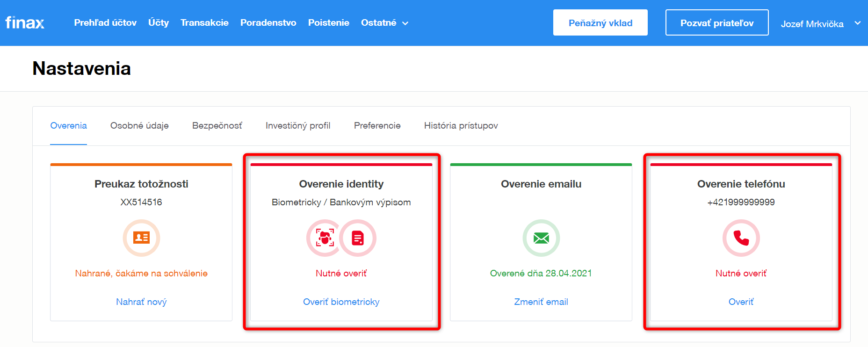Switch to the Bezpečnosť tab
The height and width of the screenshot is (347, 868).
pyautogui.click(x=217, y=126)
